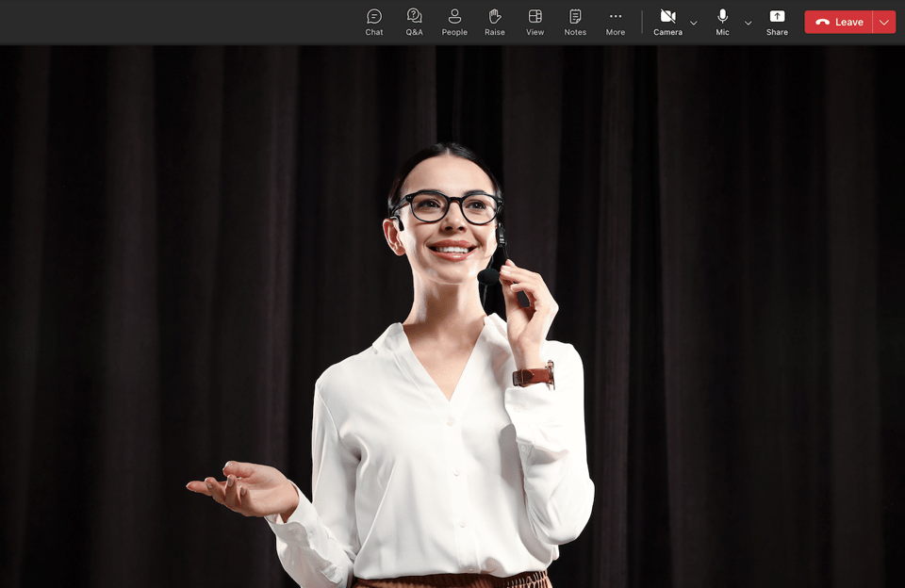
Task: Select the presenter's video feed
Action: point(452,317)
